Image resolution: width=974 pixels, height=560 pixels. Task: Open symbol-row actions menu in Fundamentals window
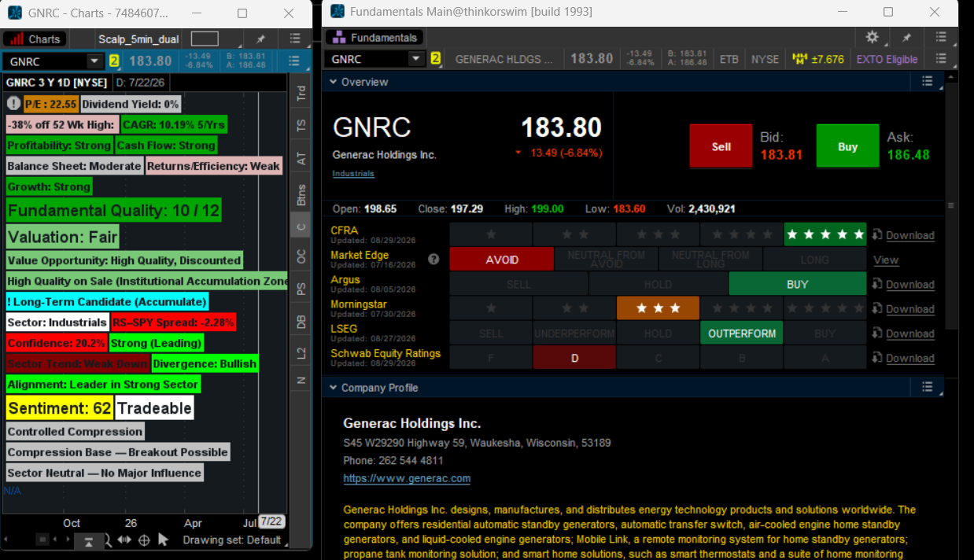[x=941, y=59]
